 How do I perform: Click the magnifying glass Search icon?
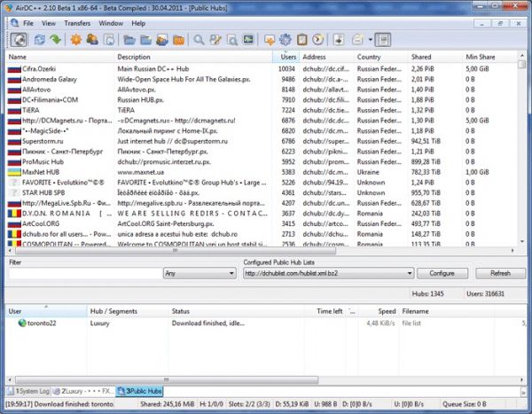[x=199, y=39]
